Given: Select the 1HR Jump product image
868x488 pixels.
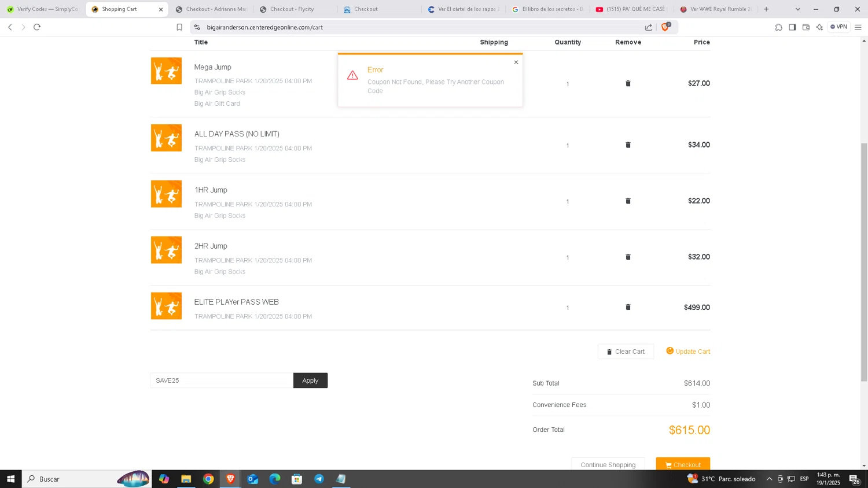Looking at the screenshot, I should (166, 194).
